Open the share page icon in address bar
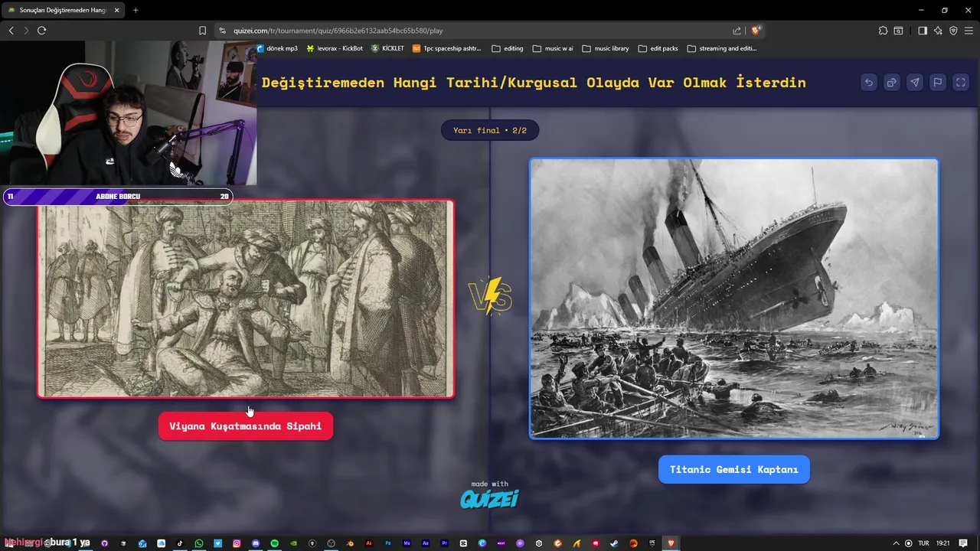The width and height of the screenshot is (980, 551). 737,31
